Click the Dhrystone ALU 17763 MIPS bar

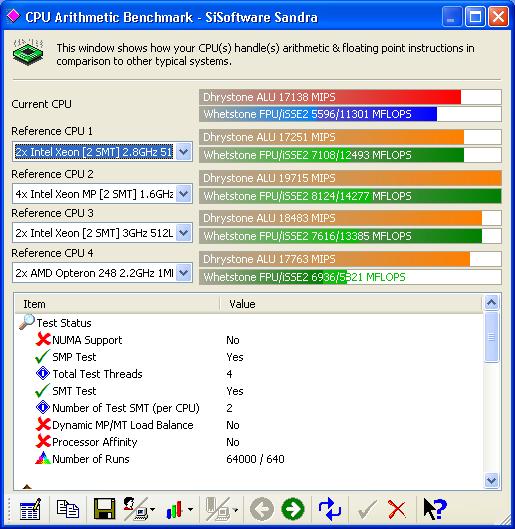(x=350, y=259)
